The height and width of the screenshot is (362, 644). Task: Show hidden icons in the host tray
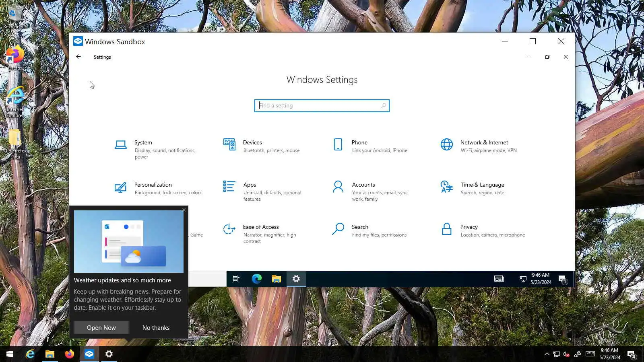pos(547,354)
